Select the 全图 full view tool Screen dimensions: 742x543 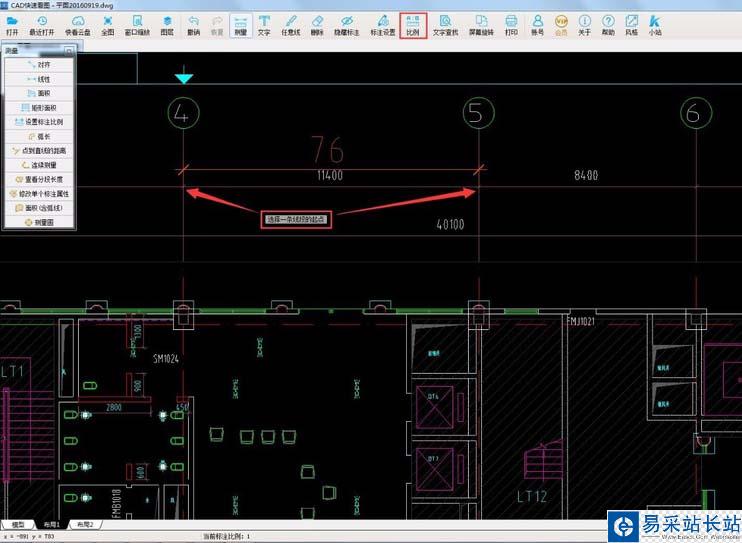[107, 24]
